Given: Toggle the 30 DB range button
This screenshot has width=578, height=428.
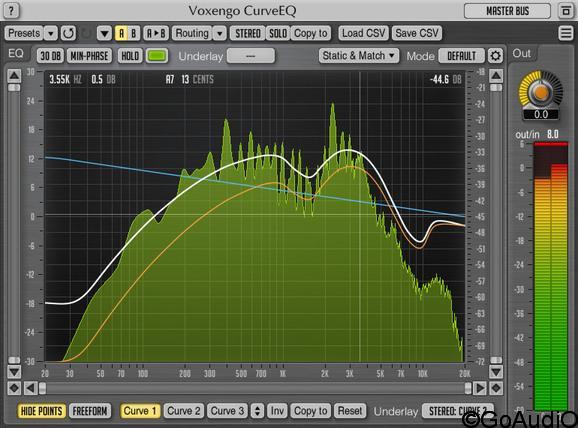Looking at the screenshot, I should (x=51, y=56).
